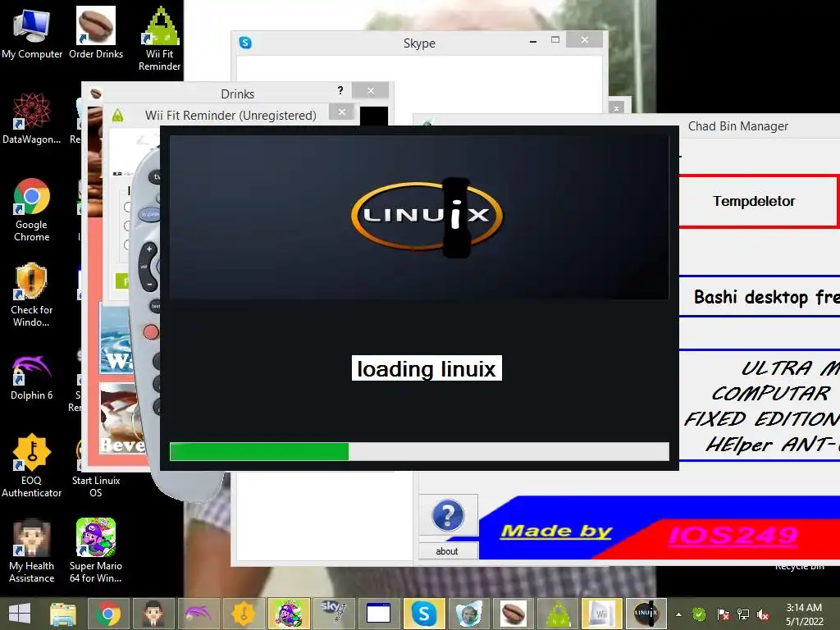This screenshot has width=840, height=630.
Task: Maximize the Skype window
Action: point(555,39)
